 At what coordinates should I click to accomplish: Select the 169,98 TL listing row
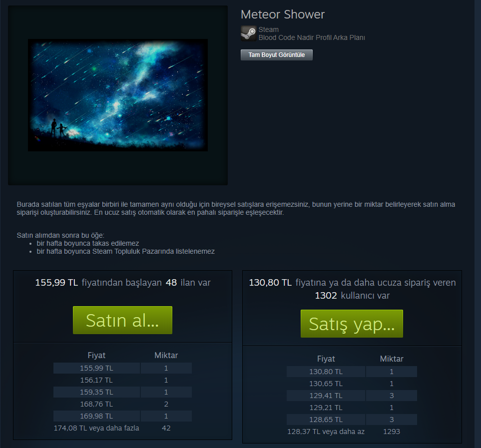click(122, 416)
